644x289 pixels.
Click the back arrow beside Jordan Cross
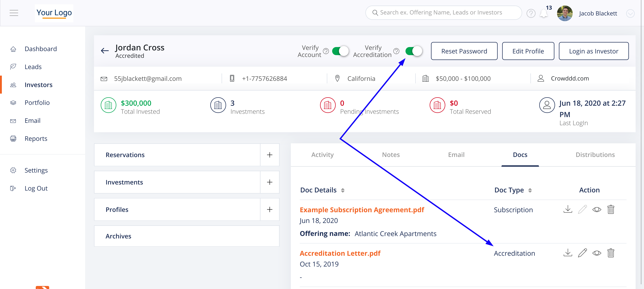point(105,51)
